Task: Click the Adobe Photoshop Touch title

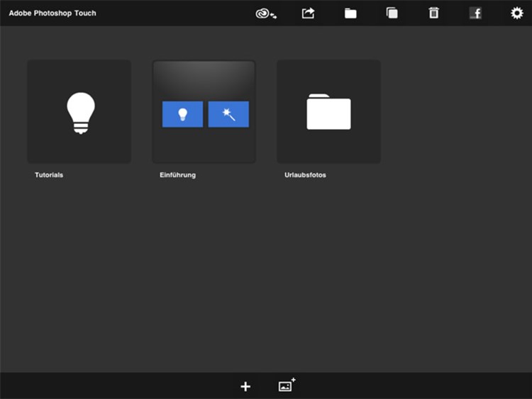Action: (52, 13)
